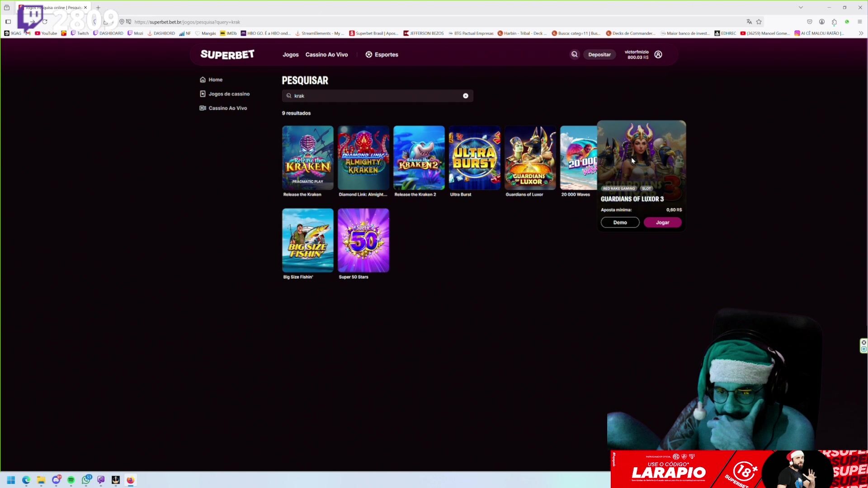Open Diamond Link Almighty Kraken thumbnail

(363, 158)
